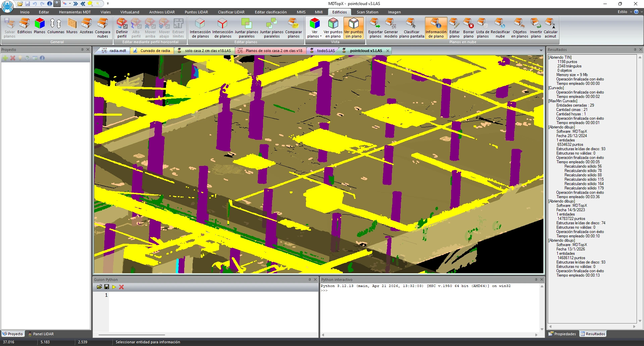
Task: Click the Editar plano tool
Action: [x=454, y=28]
